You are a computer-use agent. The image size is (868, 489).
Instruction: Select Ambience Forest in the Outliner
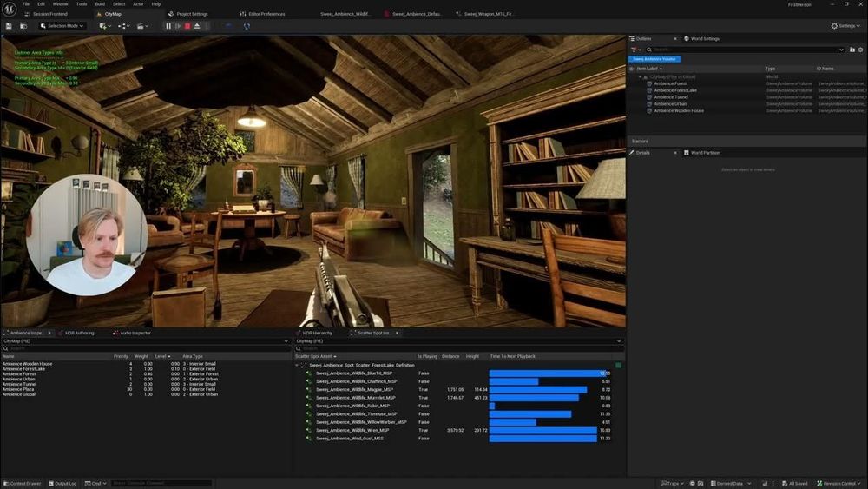point(670,83)
